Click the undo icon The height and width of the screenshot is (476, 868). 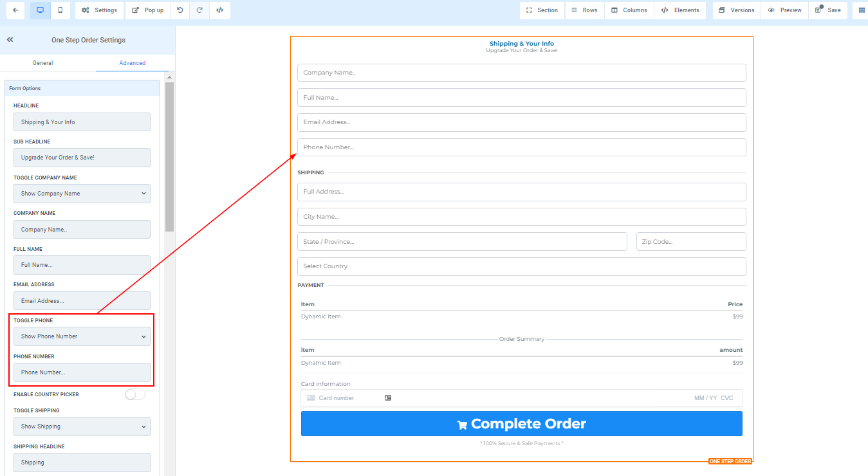tap(180, 10)
